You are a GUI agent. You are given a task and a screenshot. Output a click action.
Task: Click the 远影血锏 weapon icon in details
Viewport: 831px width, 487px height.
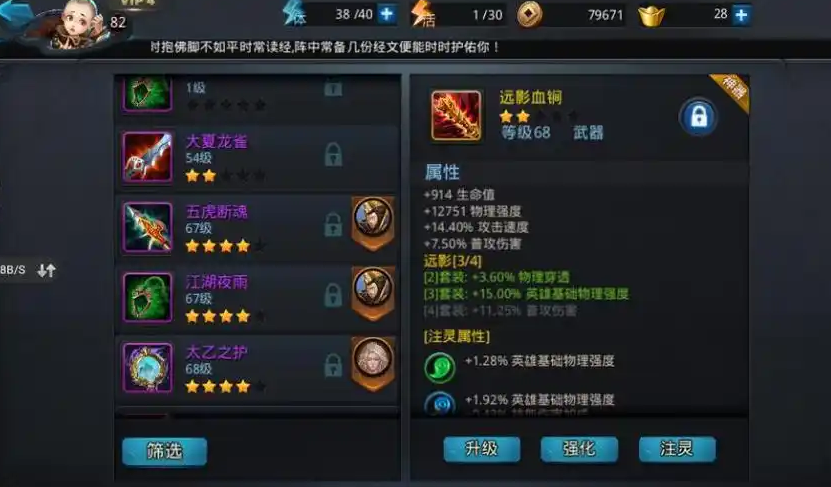[x=456, y=116]
